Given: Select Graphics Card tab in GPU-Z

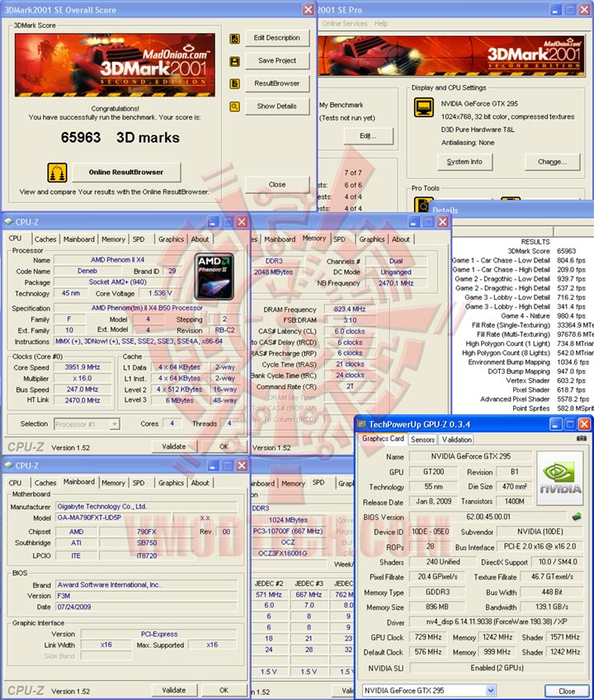Looking at the screenshot, I should tap(383, 438).
